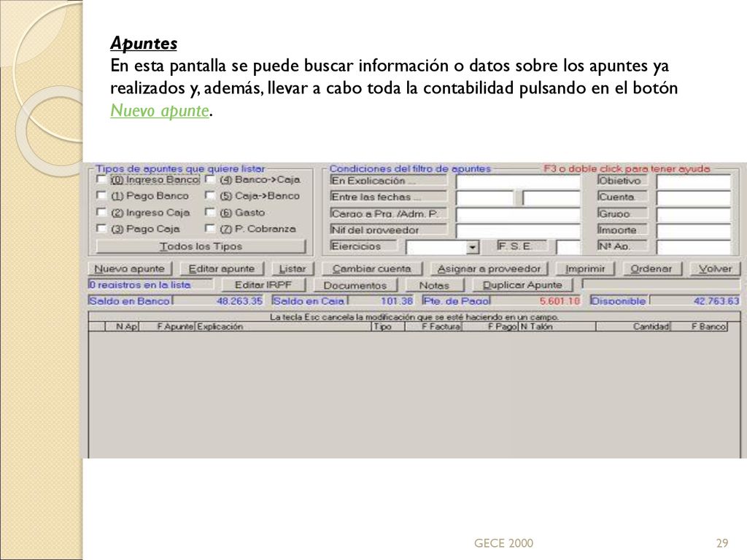Enable the (1) Pago Banco checkbox

point(101,195)
